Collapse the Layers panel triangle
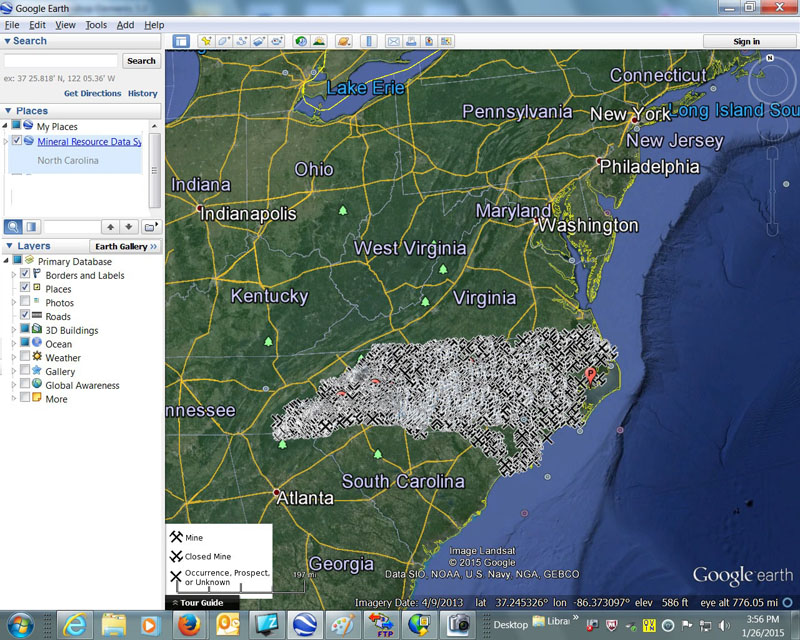The height and width of the screenshot is (640, 800). point(9,245)
